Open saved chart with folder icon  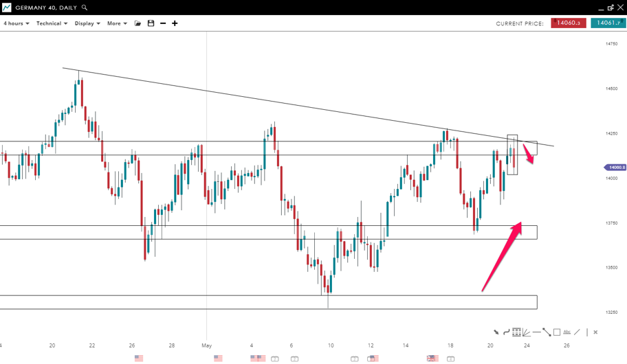pyautogui.click(x=137, y=23)
